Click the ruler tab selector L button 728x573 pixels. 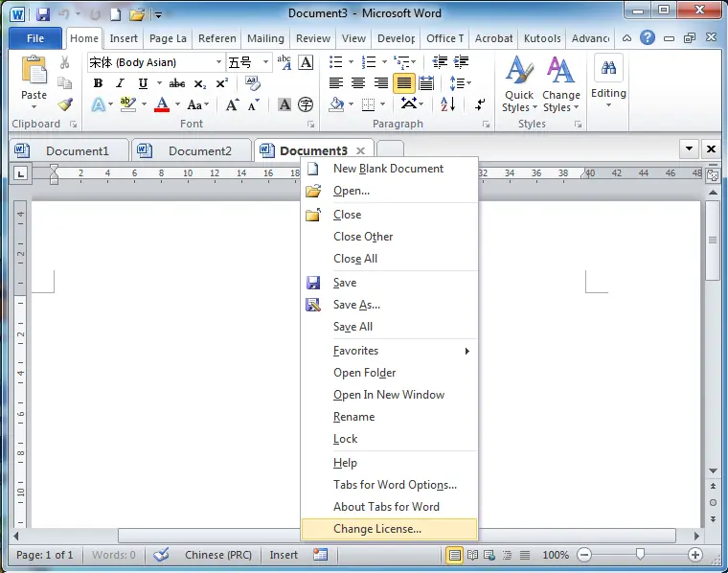(20, 174)
